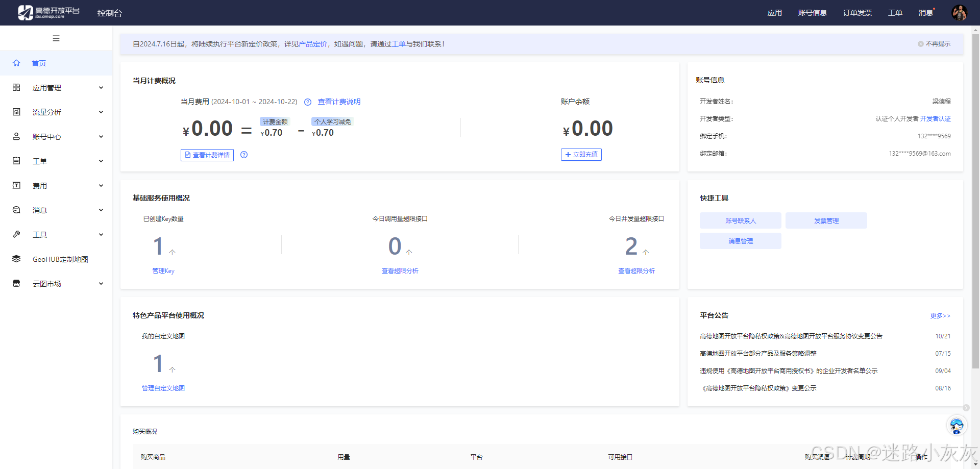Click the 立即充值 recharge button
The image size is (980, 469).
tap(581, 155)
